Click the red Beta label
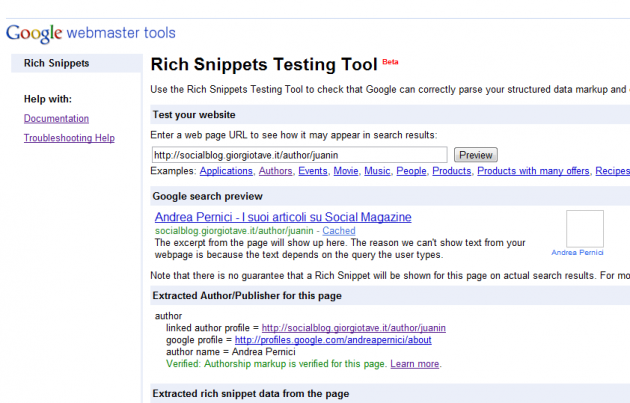This screenshot has height=403, width=630. point(390,62)
